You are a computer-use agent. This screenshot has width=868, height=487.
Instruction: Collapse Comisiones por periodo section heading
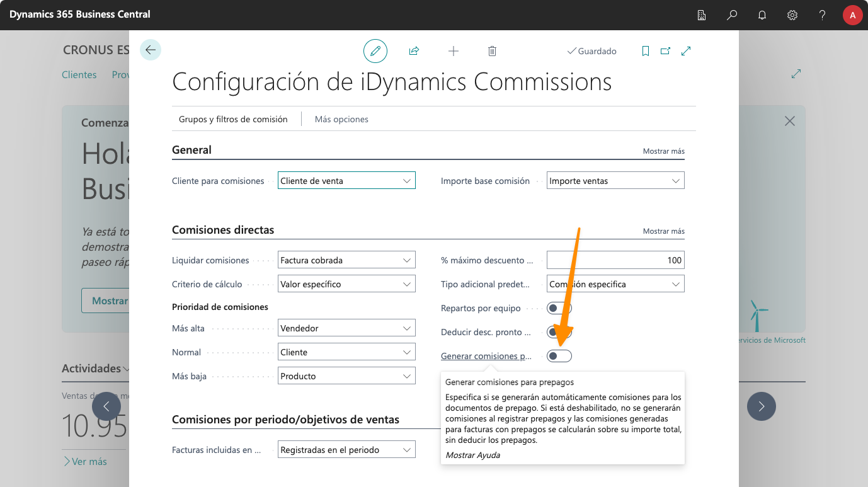[x=285, y=420]
